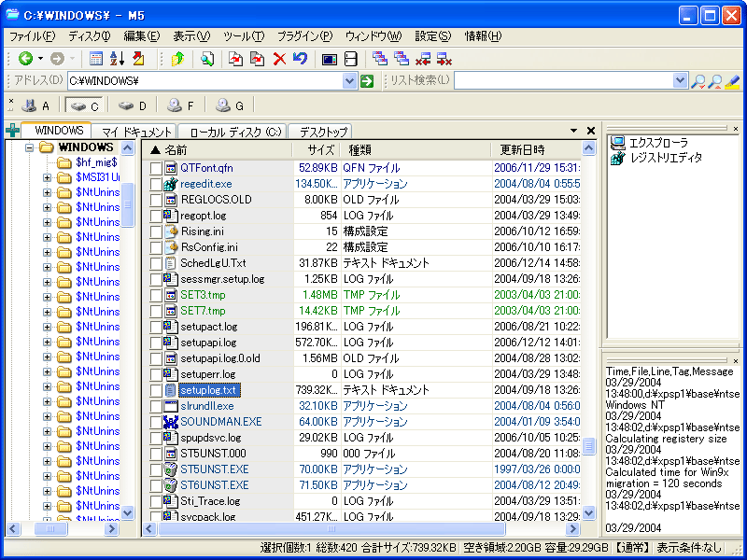The height and width of the screenshot is (560, 747).
Task: Sort by the 名前 column header
Action: point(218,150)
